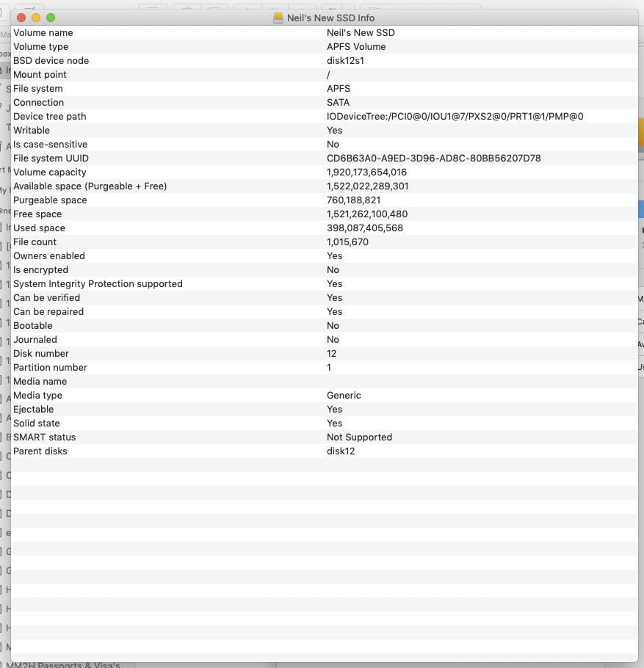Click the Volume capacity value 1,920,173,654,016

click(366, 172)
